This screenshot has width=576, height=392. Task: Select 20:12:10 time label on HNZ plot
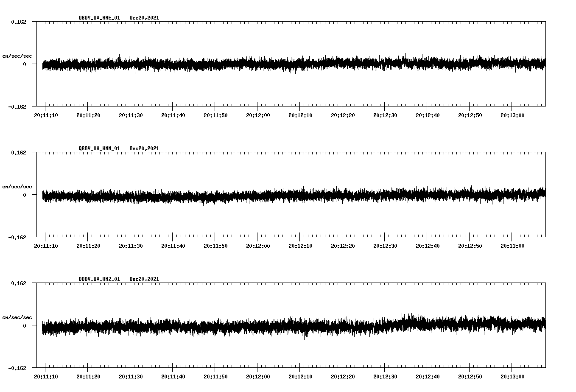pyautogui.click(x=300, y=377)
